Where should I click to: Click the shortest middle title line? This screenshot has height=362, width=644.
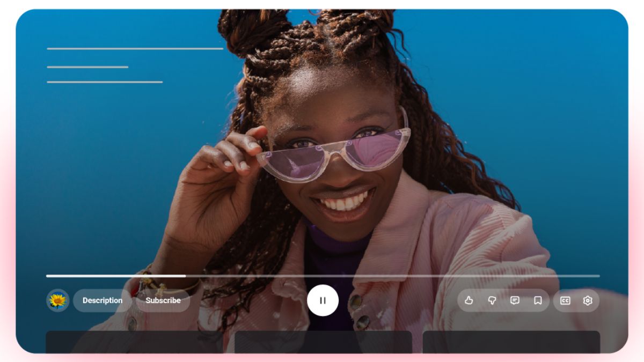(87, 67)
